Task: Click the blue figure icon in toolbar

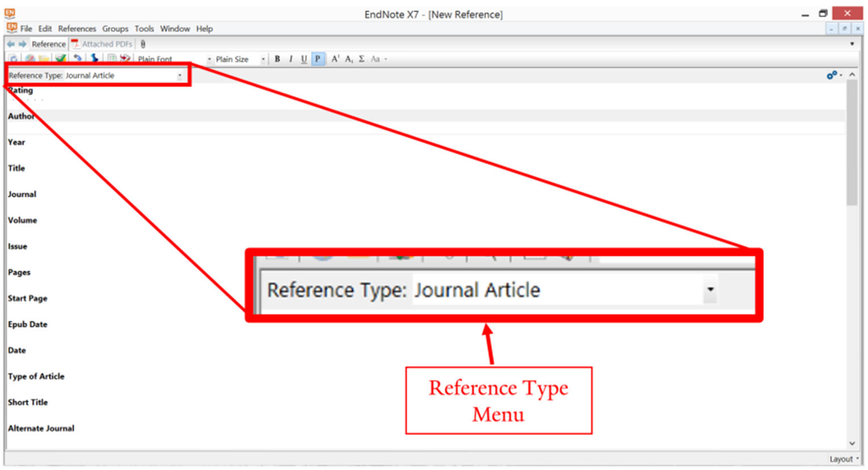Action: point(94,58)
